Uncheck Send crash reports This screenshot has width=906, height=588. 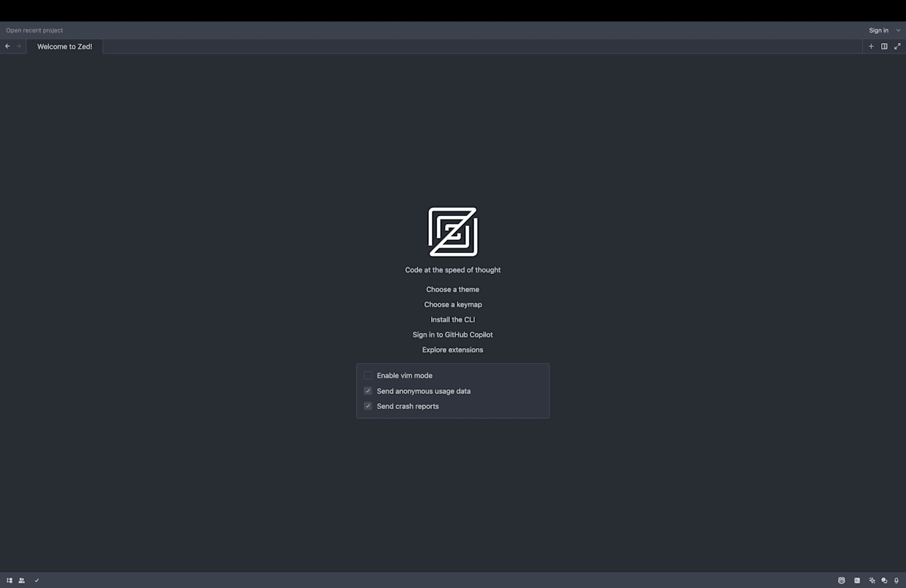[368, 406]
